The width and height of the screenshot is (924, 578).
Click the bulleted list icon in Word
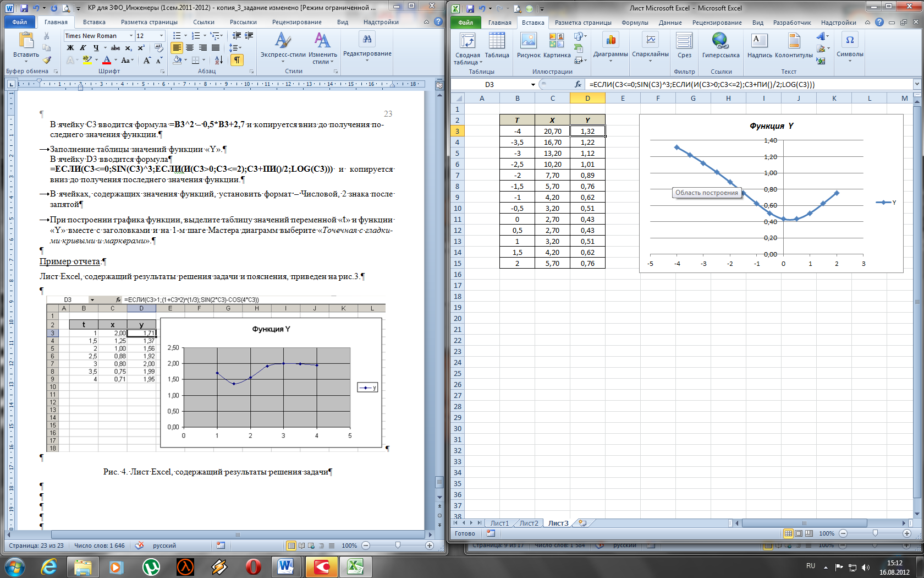point(177,36)
